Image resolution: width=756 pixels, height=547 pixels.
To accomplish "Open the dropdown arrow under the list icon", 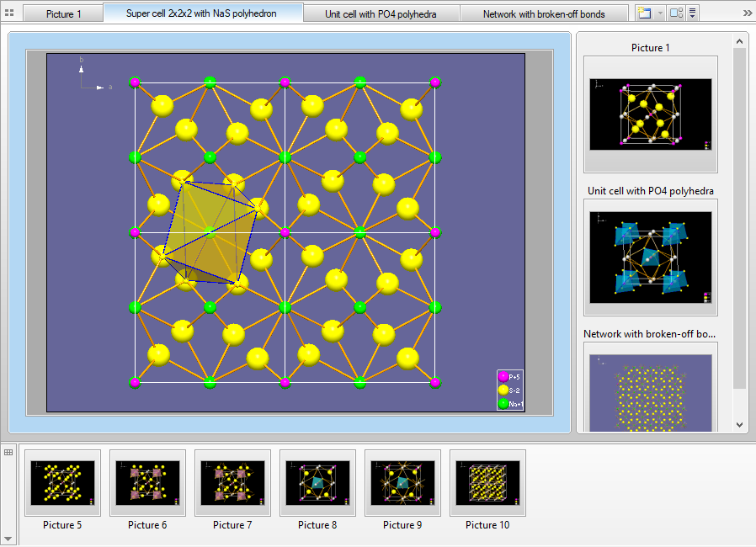I will tap(693, 17).
